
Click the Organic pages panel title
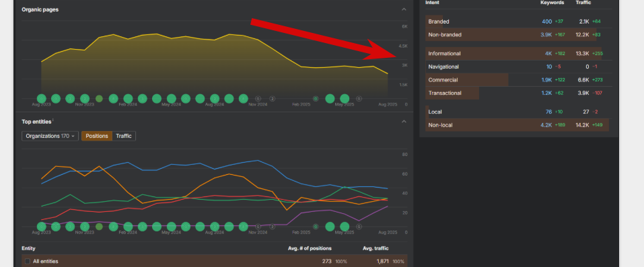coord(40,9)
